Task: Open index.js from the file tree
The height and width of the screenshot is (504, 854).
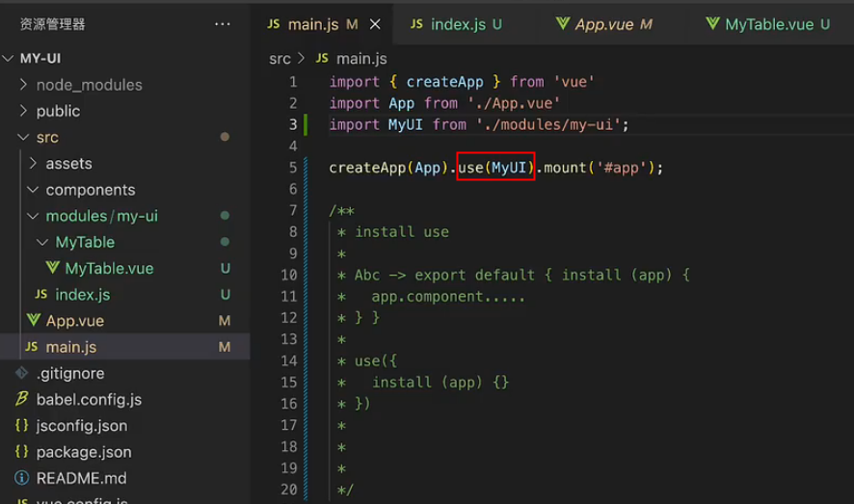Action: [82, 294]
